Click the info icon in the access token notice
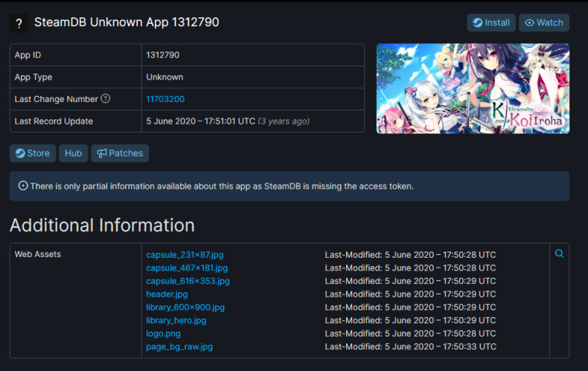The height and width of the screenshot is (371, 588). (x=23, y=186)
